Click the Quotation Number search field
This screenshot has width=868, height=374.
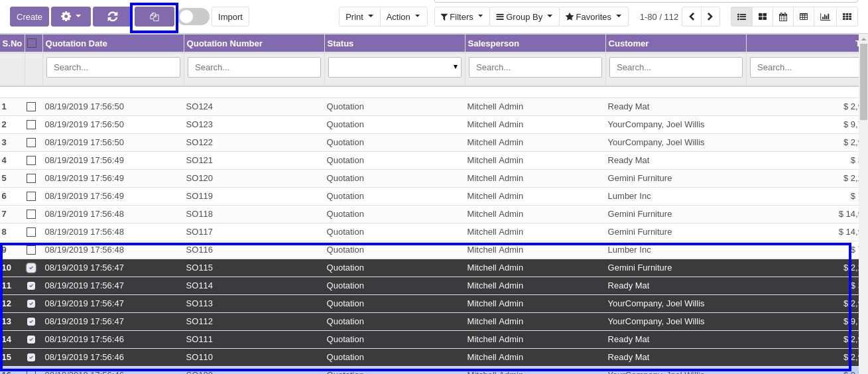click(254, 67)
